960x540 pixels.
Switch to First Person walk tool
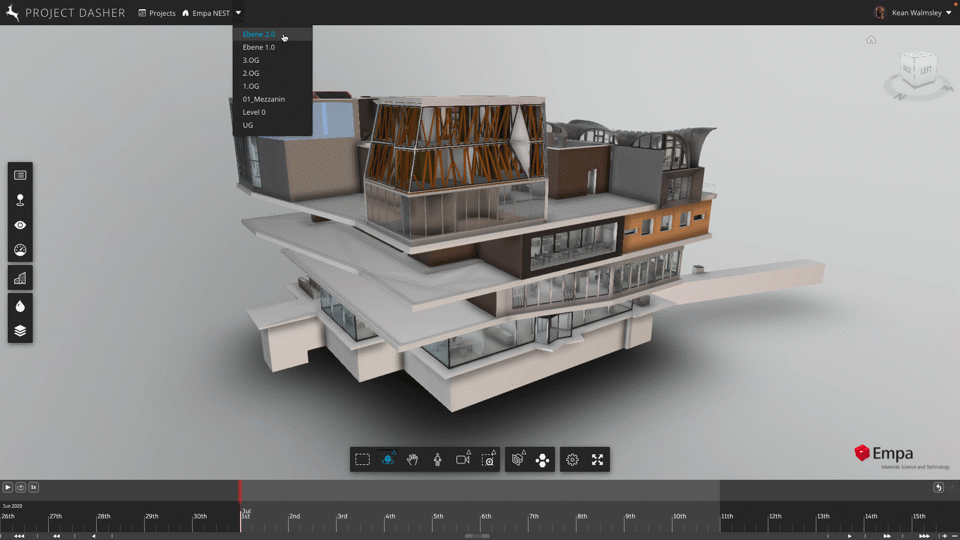[x=438, y=460]
